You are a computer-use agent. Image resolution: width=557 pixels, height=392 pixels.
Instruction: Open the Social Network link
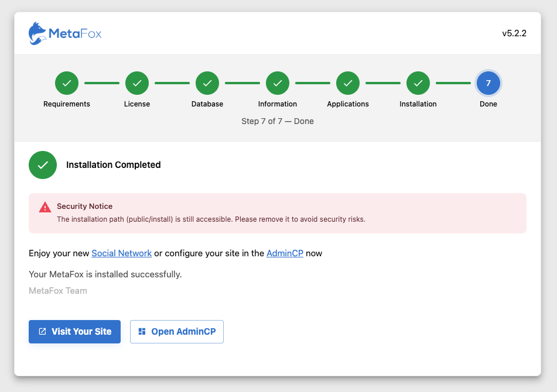(x=122, y=253)
